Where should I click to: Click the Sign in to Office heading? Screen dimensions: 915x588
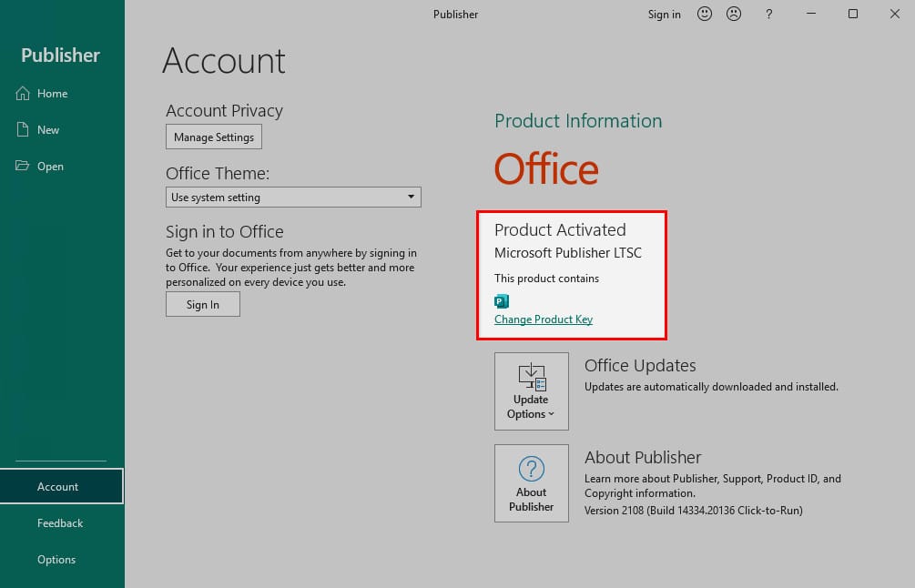pos(225,231)
